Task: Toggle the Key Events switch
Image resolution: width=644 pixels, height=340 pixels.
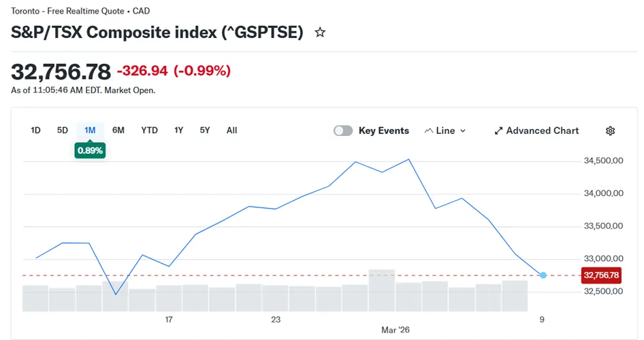Action: 343,131
